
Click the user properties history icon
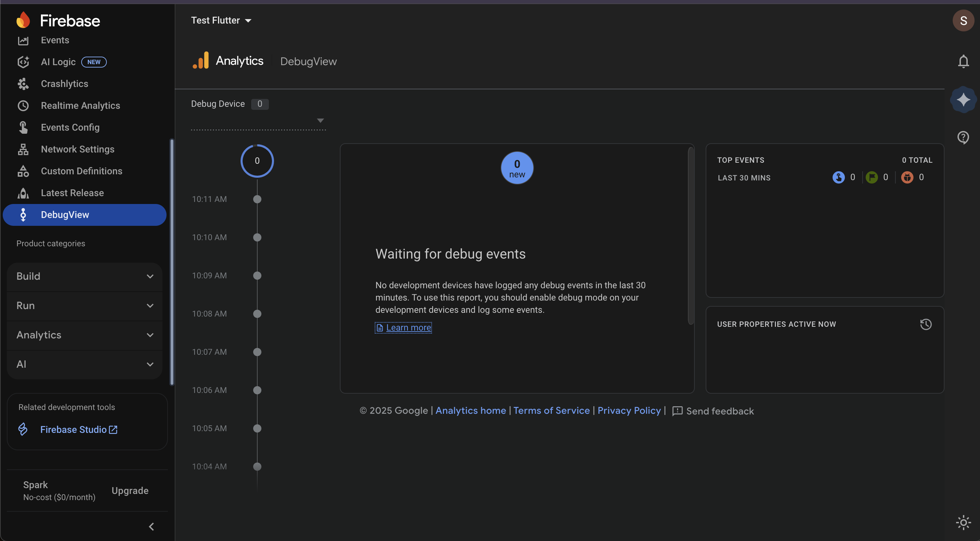[926, 324]
